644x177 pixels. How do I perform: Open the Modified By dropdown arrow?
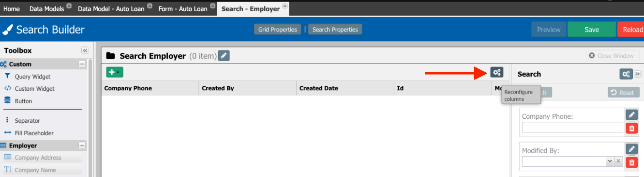click(610, 161)
